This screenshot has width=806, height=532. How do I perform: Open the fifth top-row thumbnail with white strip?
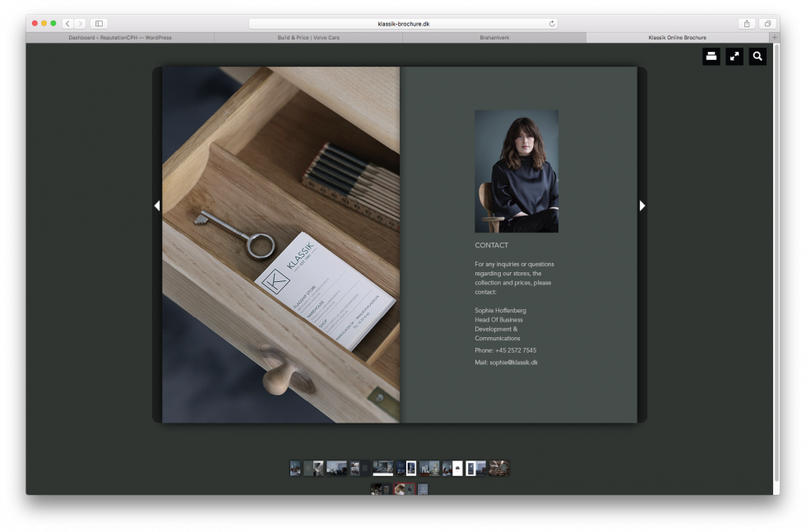tap(383, 468)
